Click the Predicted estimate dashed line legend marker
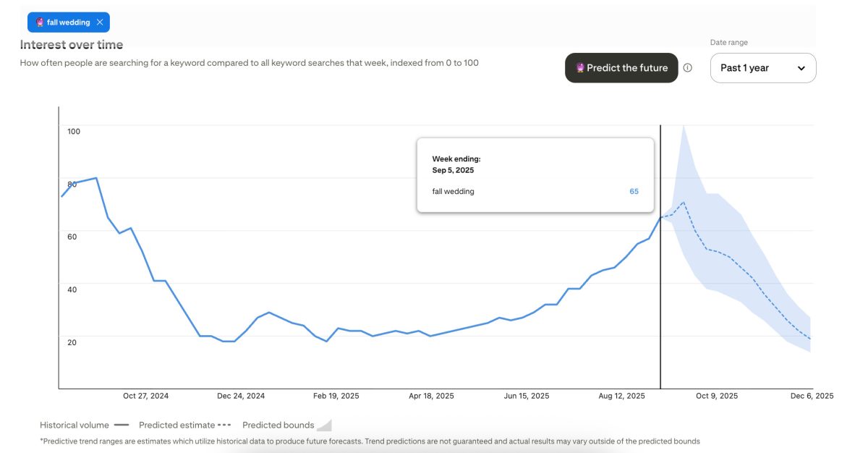Screen dimensions: 868x453 [x=225, y=425]
